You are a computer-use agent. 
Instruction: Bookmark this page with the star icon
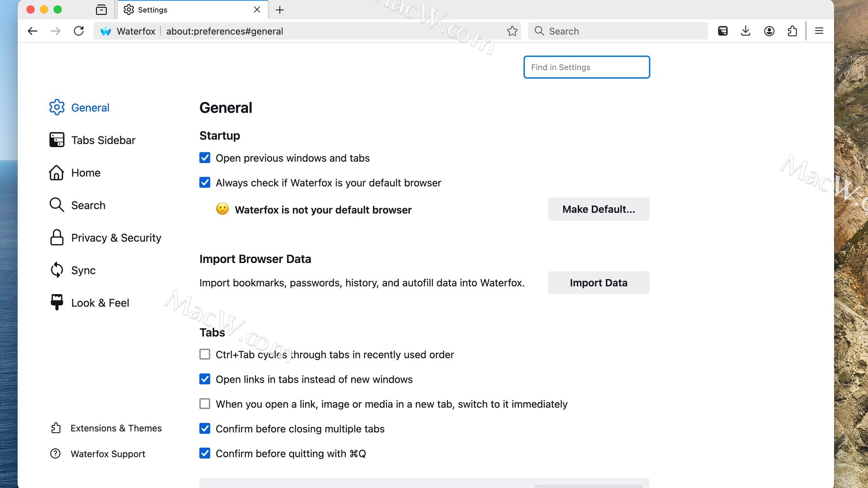click(512, 31)
